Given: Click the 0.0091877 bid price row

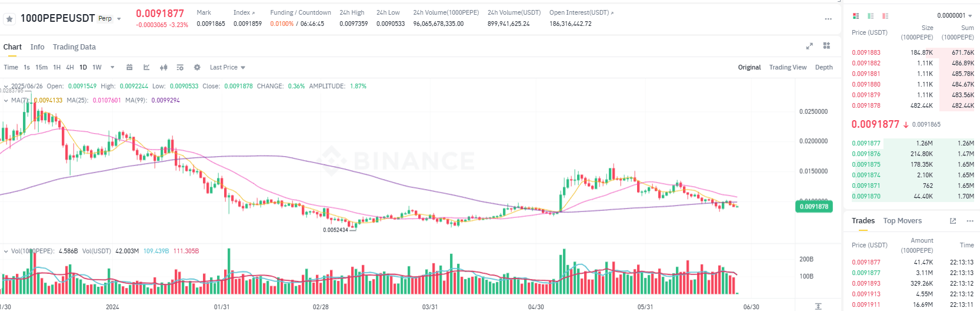Looking at the screenshot, I should click(x=913, y=143).
